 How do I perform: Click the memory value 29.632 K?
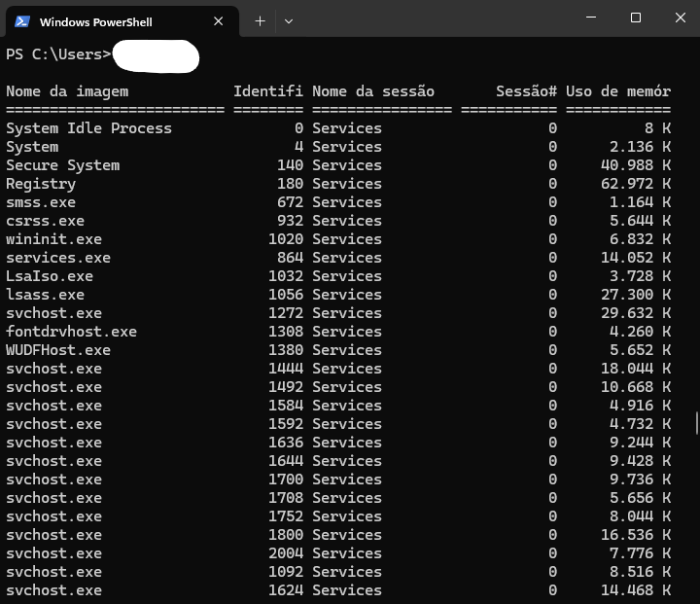pos(636,313)
